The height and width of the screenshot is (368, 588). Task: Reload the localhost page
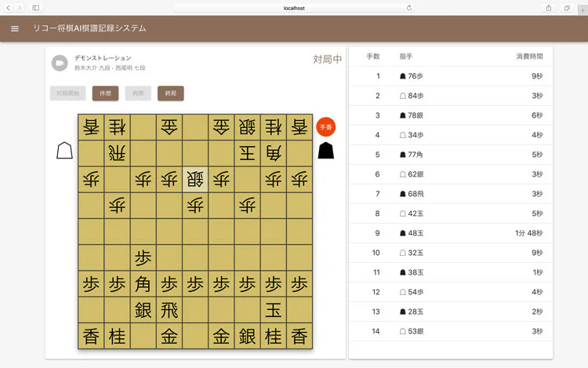pyautogui.click(x=408, y=8)
